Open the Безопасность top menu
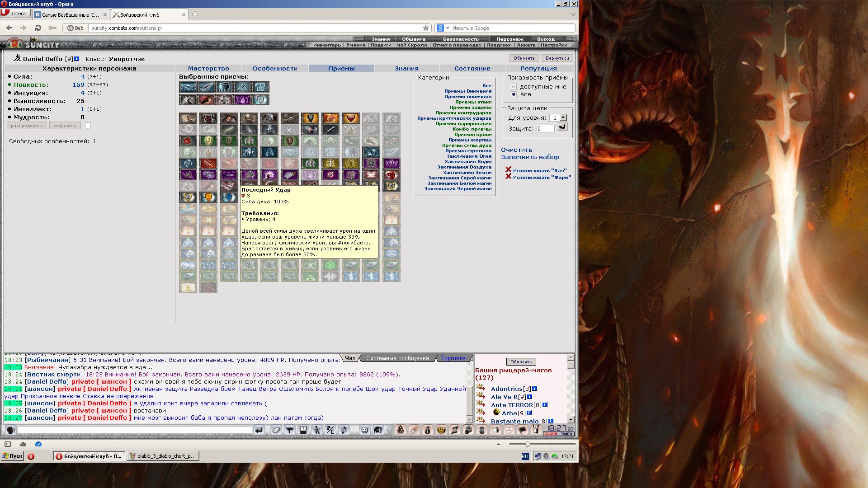The height and width of the screenshot is (488, 868). pos(461,39)
